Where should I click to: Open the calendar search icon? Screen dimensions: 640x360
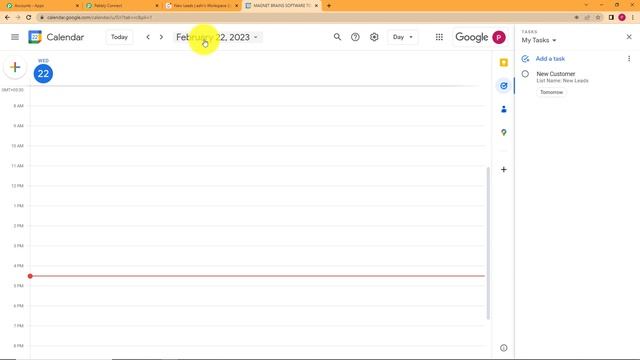coord(337,37)
